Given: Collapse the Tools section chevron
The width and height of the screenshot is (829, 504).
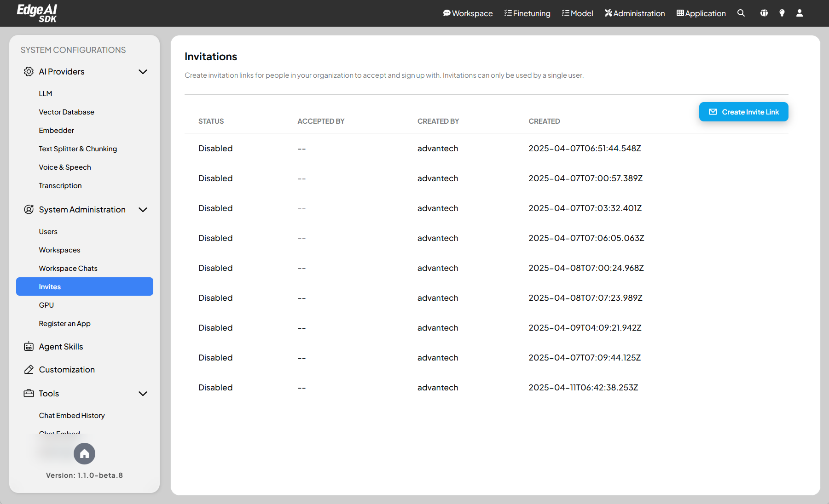Looking at the screenshot, I should pyautogui.click(x=143, y=394).
